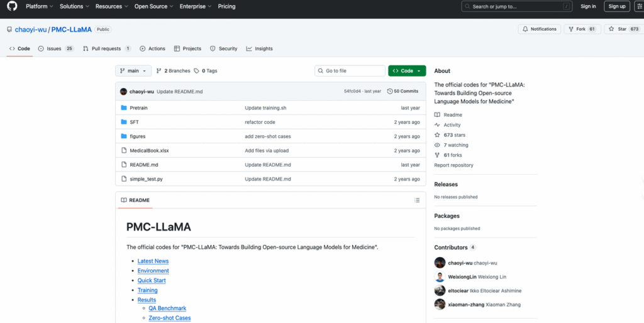Click the Go to file search field
This screenshot has width=644, height=323.
click(x=350, y=70)
